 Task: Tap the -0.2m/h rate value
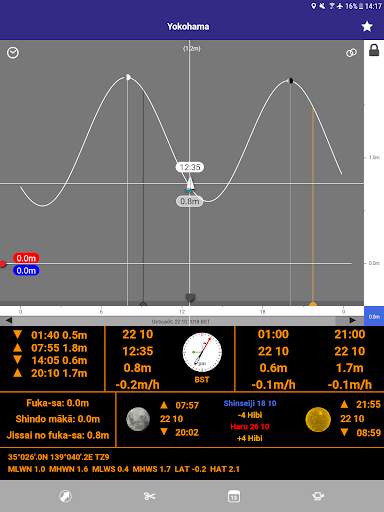[x=137, y=385]
